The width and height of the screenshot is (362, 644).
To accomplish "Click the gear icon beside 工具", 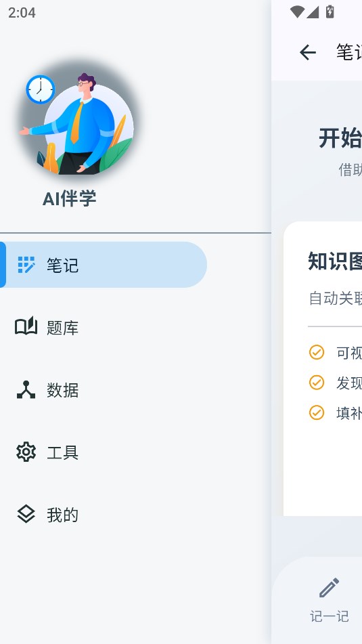I will coord(26,452).
